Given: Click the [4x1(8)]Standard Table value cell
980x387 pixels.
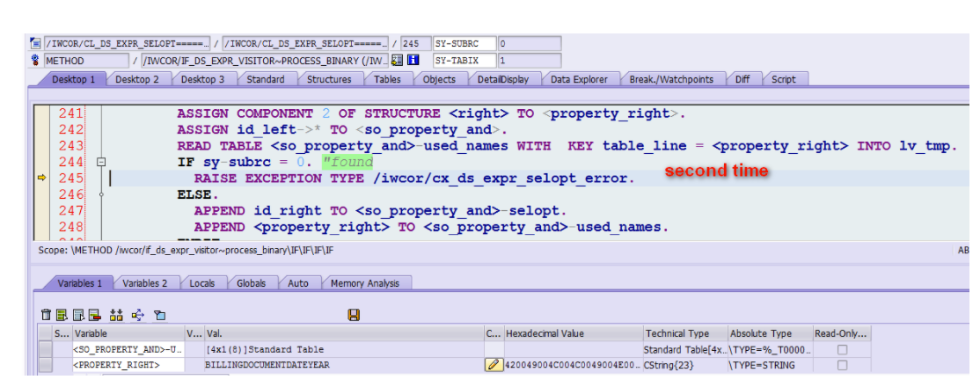Looking at the screenshot, I should [x=344, y=349].
